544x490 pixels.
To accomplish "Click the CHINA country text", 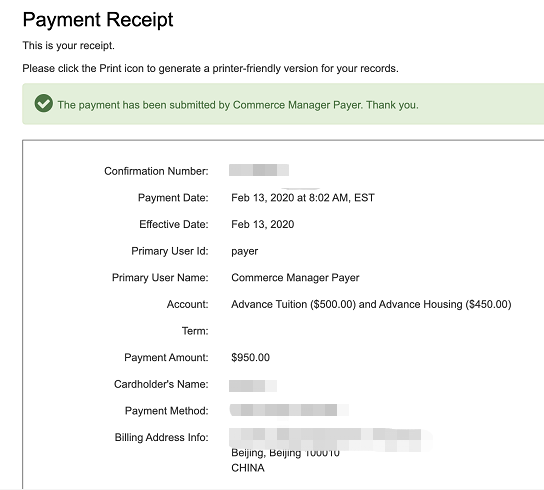I will 248,468.
